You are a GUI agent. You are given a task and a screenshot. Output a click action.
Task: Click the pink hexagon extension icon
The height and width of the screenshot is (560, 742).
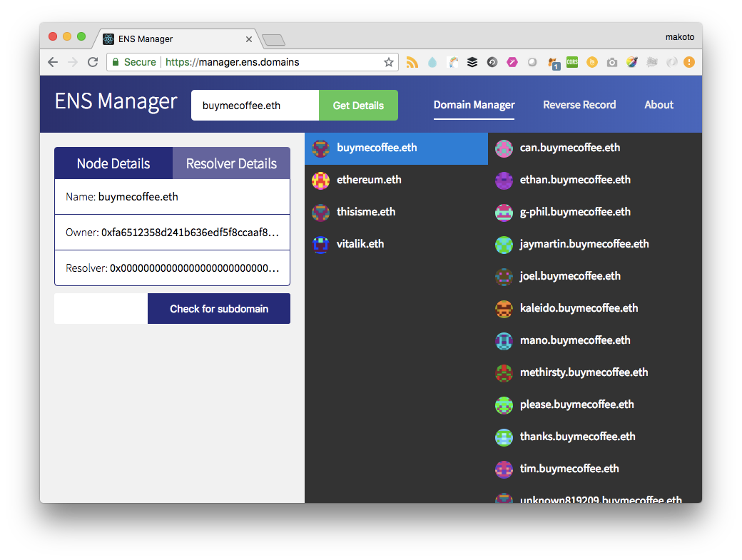[512, 62]
